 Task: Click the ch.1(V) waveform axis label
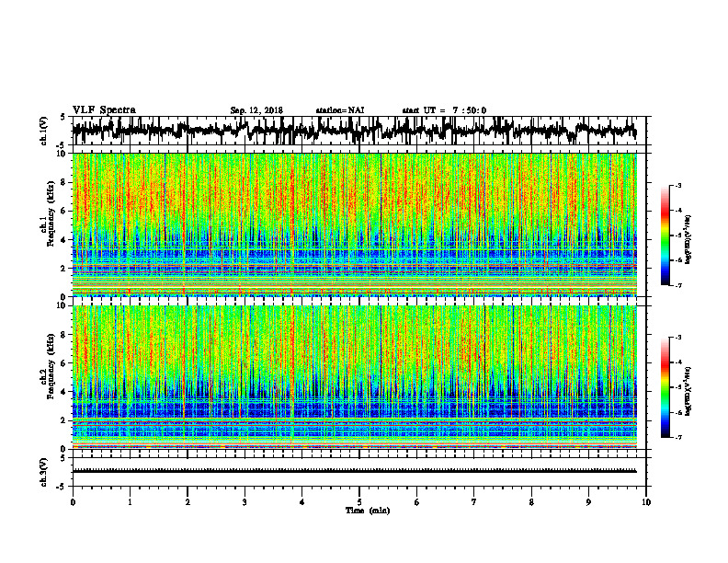click(44, 131)
